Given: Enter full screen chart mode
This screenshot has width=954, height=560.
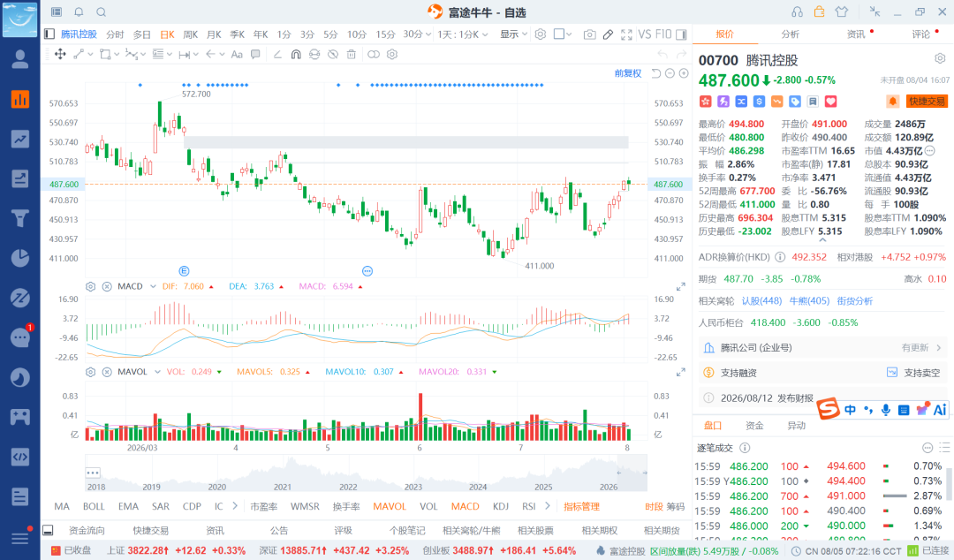Looking at the screenshot, I should tap(626, 34).
